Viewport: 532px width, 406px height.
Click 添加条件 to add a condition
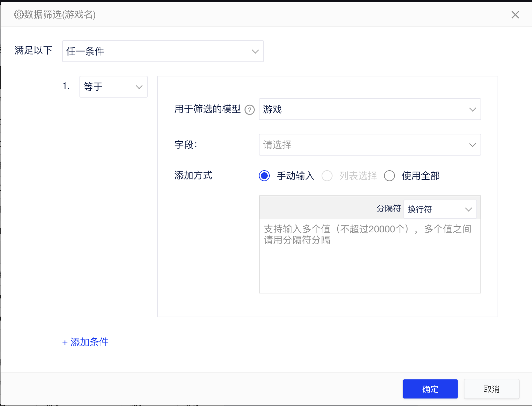85,342
